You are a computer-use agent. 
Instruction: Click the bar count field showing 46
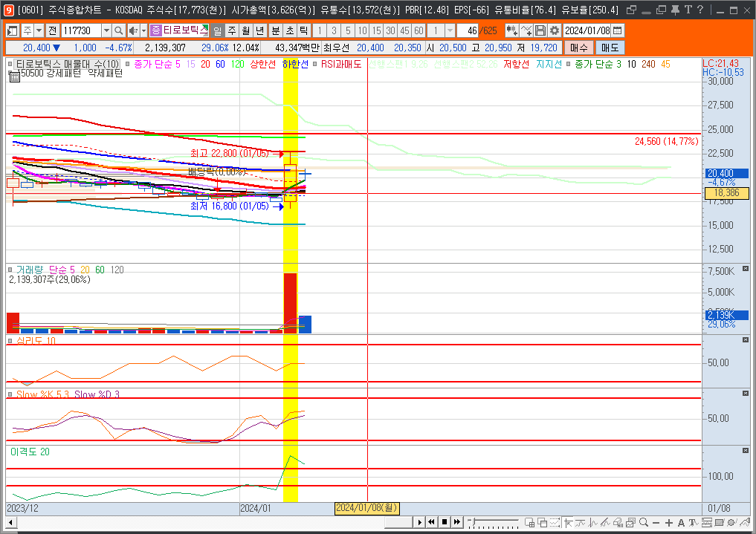click(x=467, y=30)
